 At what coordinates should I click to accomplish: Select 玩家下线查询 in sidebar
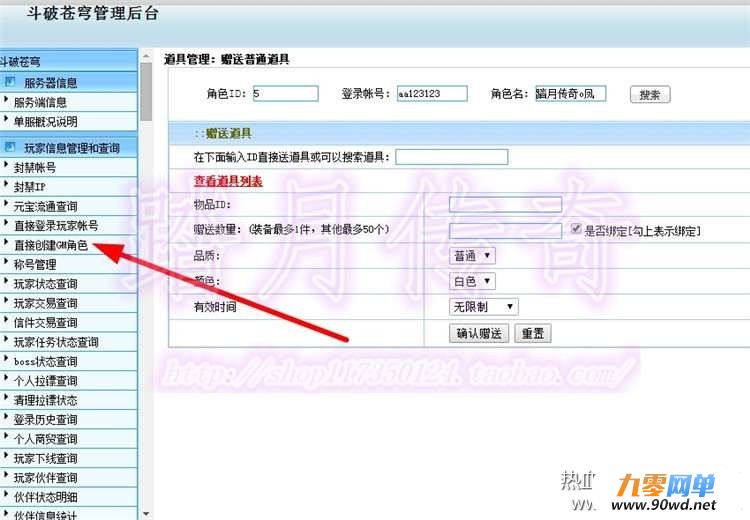click(45, 458)
